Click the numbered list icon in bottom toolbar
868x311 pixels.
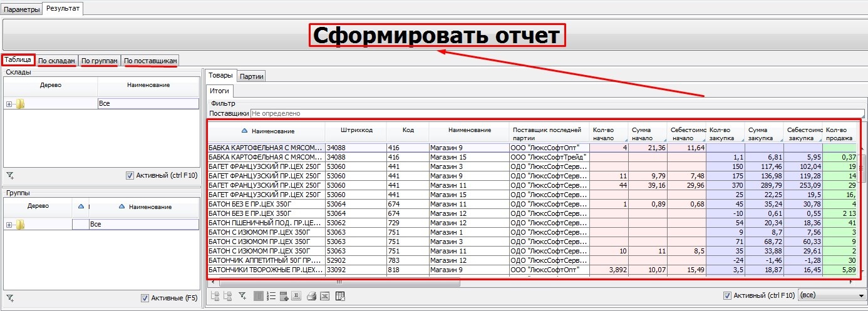click(x=271, y=297)
